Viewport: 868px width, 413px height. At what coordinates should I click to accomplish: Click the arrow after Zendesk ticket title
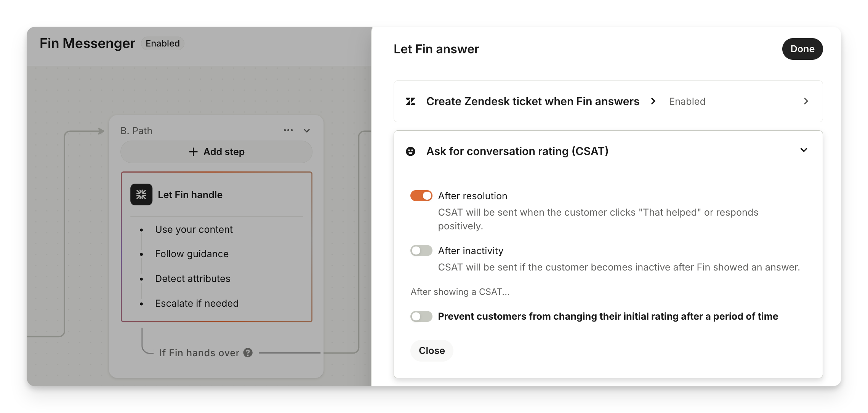pos(653,101)
